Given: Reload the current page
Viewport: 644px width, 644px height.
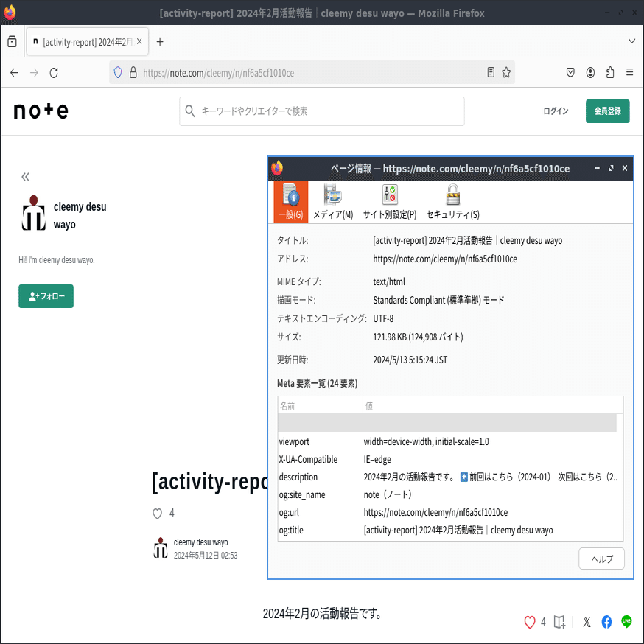Looking at the screenshot, I should click(x=54, y=73).
